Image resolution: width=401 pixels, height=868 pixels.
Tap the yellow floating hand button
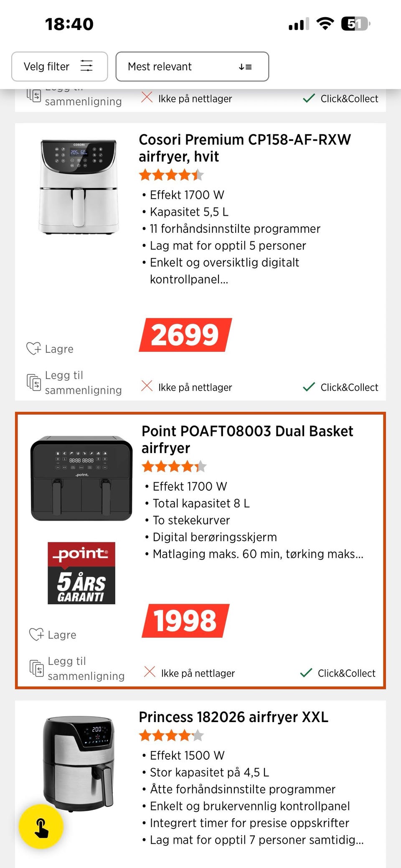pos(41,826)
